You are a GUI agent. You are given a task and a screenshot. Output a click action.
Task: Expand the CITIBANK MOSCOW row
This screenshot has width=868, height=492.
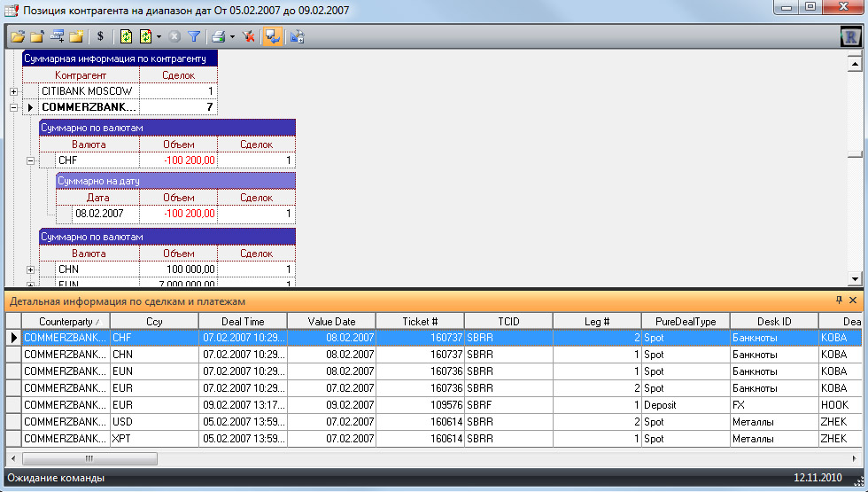[x=14, y=91]
